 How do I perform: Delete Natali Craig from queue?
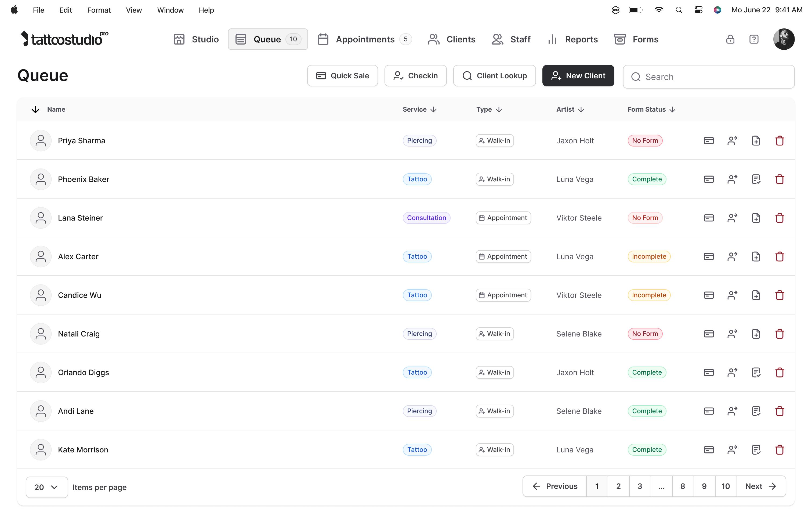click(x=780, y=334)
